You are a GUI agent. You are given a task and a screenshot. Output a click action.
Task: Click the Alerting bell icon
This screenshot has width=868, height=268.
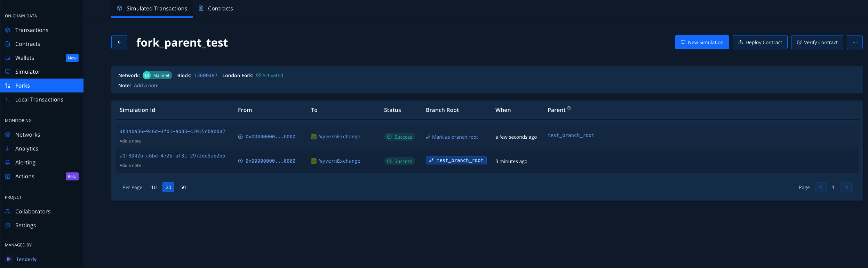click(x=8, y=162)
